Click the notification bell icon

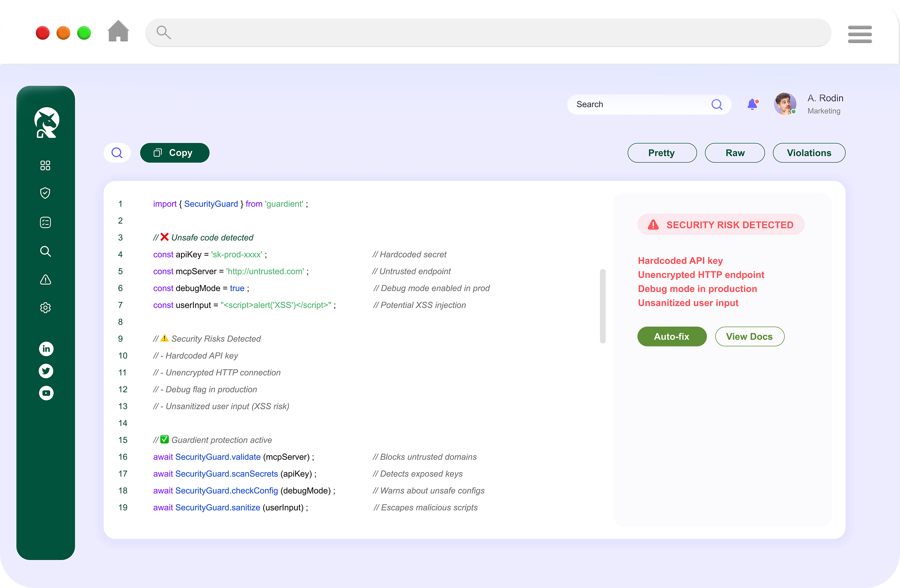tap(752, 104)
